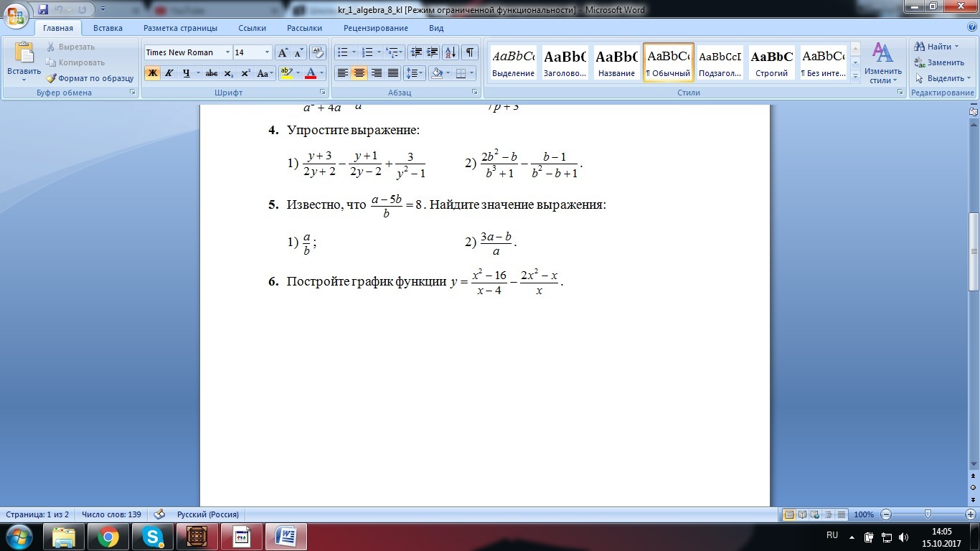The height and width of the screenshot is (551, 980).
Task: Toggle subscript x₂ formatting
Action: click(x=228, y=73)
